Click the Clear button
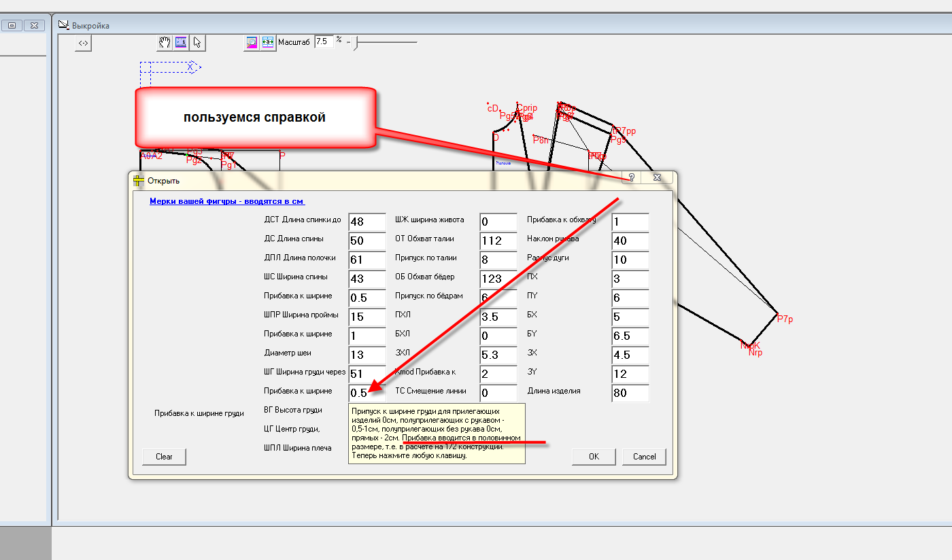The height and width of the screenshot is (560, 952). (164, 457)
